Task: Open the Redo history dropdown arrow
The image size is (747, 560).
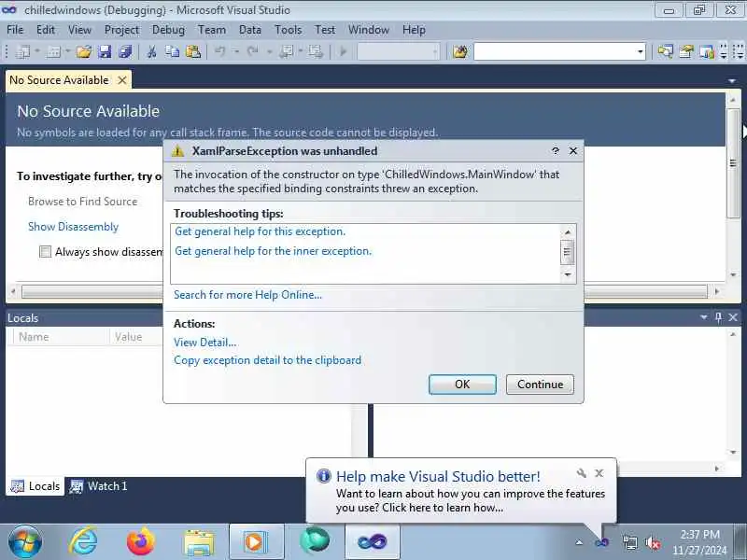Action: (269, 51)
